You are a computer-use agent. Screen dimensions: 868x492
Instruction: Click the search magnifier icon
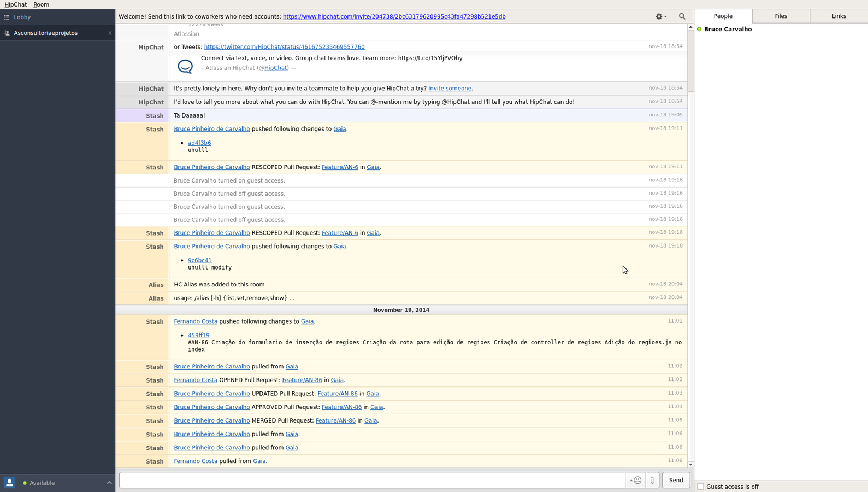(x=682, y=16)
